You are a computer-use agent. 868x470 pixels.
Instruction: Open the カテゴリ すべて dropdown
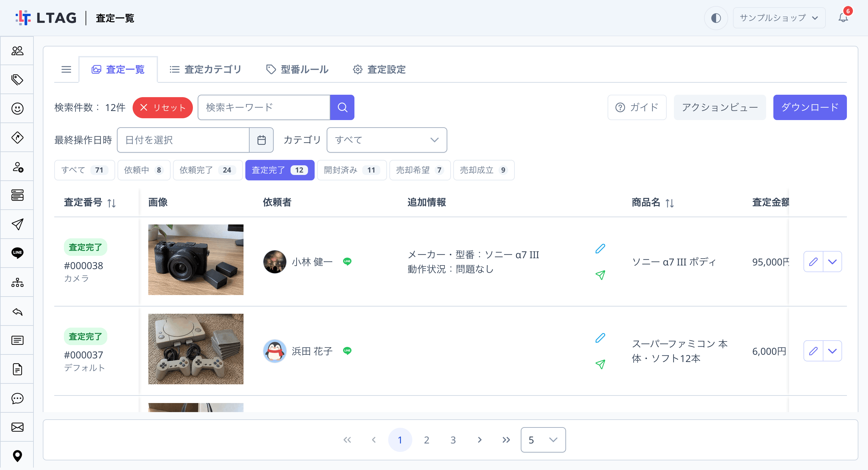point(387,140)
